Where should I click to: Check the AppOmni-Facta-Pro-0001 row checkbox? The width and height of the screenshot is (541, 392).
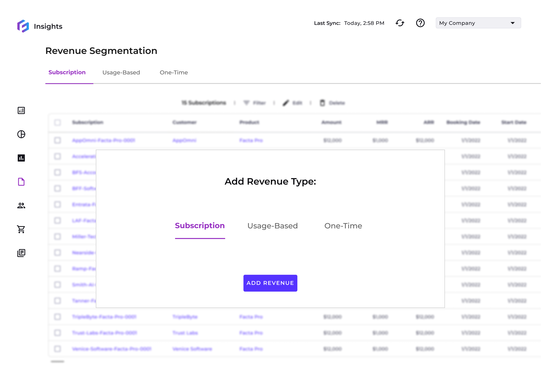(57, 140)
